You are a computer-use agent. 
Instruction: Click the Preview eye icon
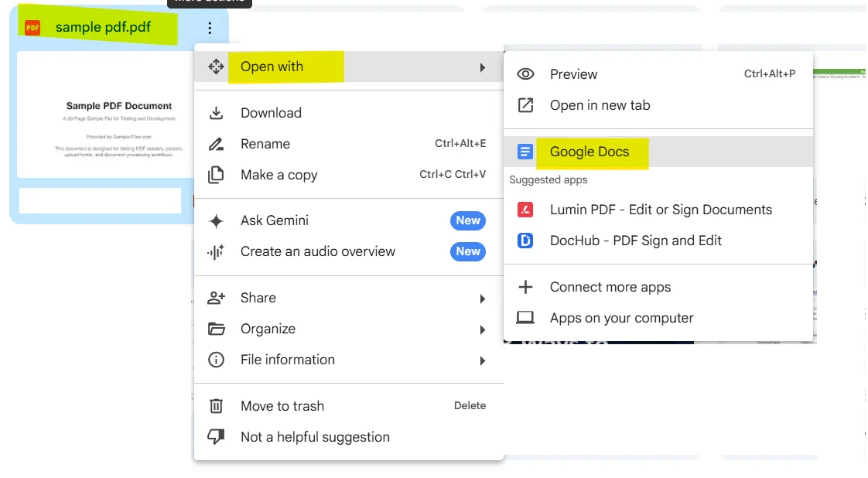coord(525,74)
